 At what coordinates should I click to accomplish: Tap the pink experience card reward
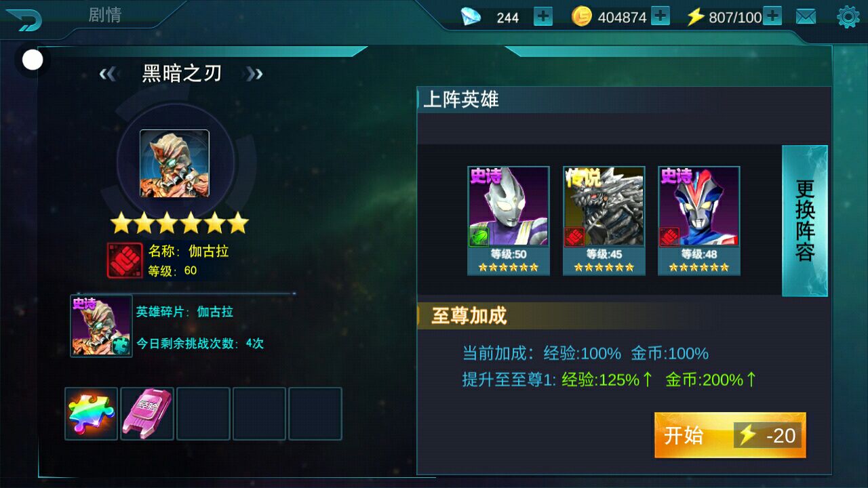[147, 413]
